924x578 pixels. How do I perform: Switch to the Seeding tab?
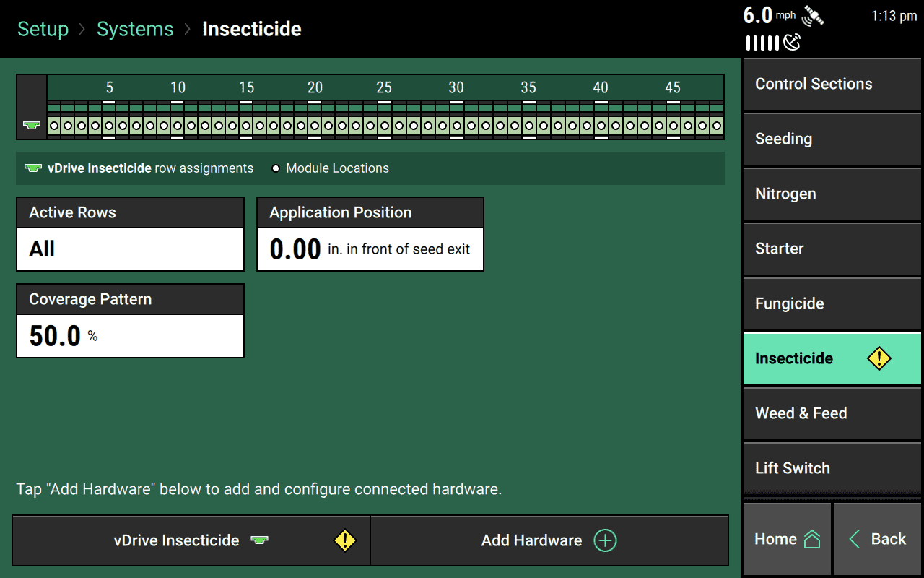click(x=832, y=139)
